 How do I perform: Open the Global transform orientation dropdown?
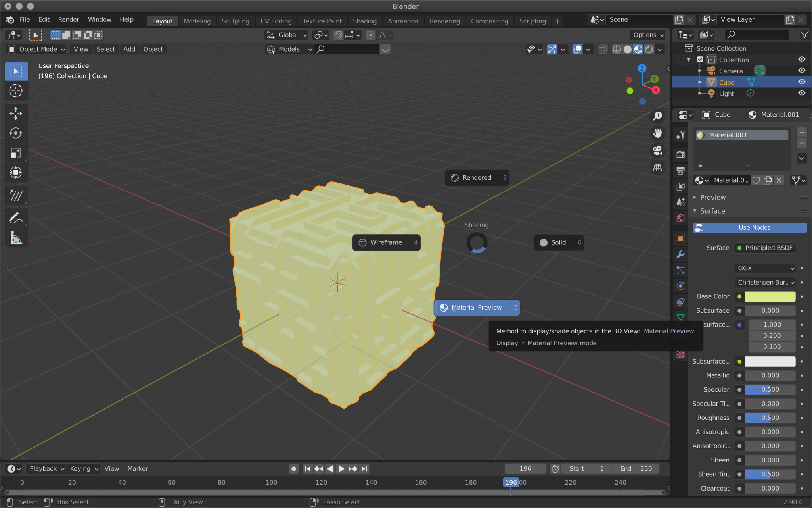[286, 35]
